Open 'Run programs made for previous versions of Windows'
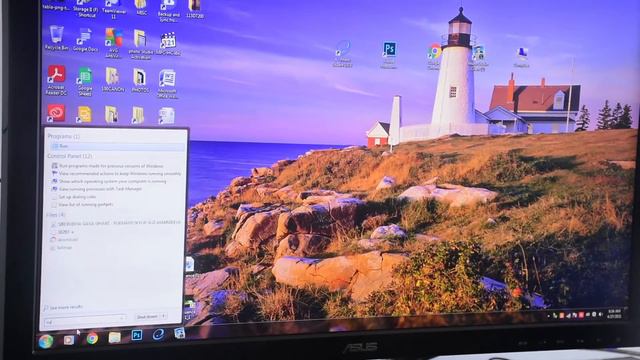The height and width of the screenshot is (360, 640). [107, 166]
